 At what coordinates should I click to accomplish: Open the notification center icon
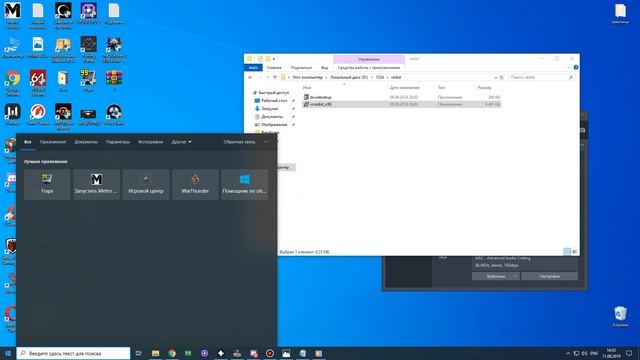pos(629,353)
